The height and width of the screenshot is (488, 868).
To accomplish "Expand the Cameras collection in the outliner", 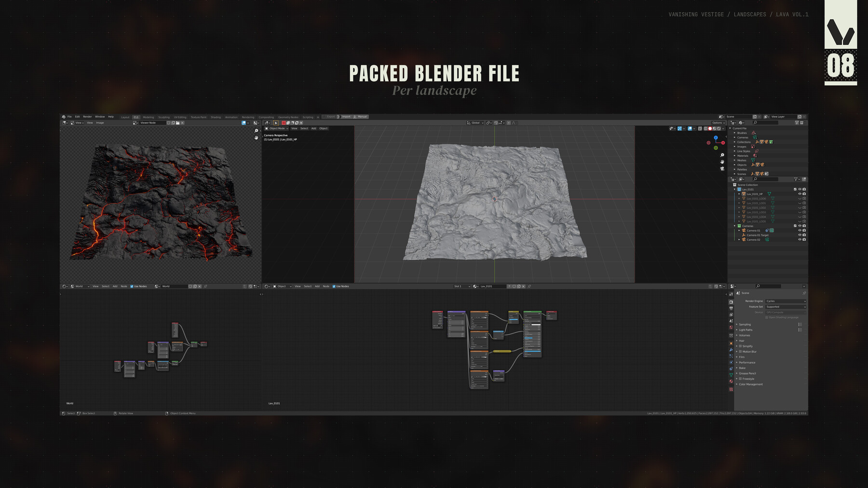I will [734, 226].
